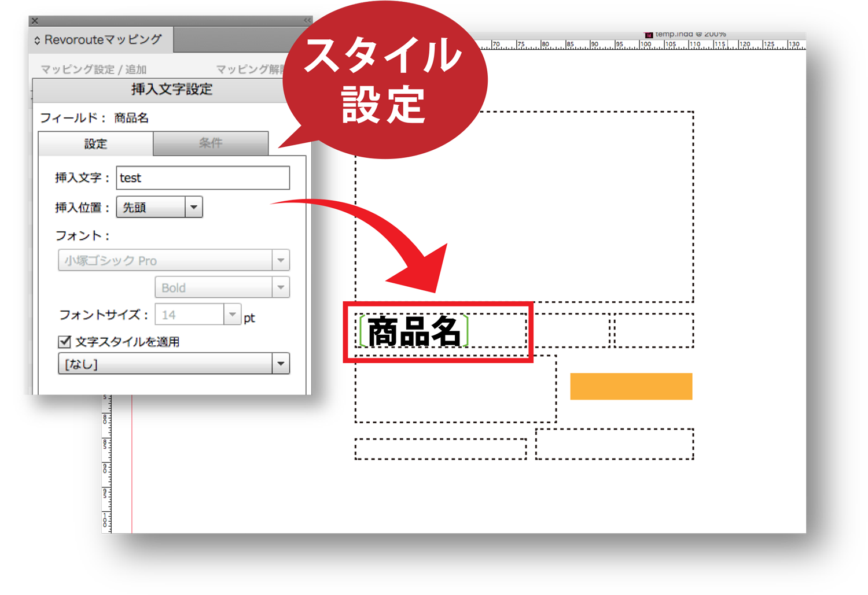Select the 商品名 text frame in document
The width and height of the screenshot is (868, 595).
pyautogui.click(x=441, y=331)
